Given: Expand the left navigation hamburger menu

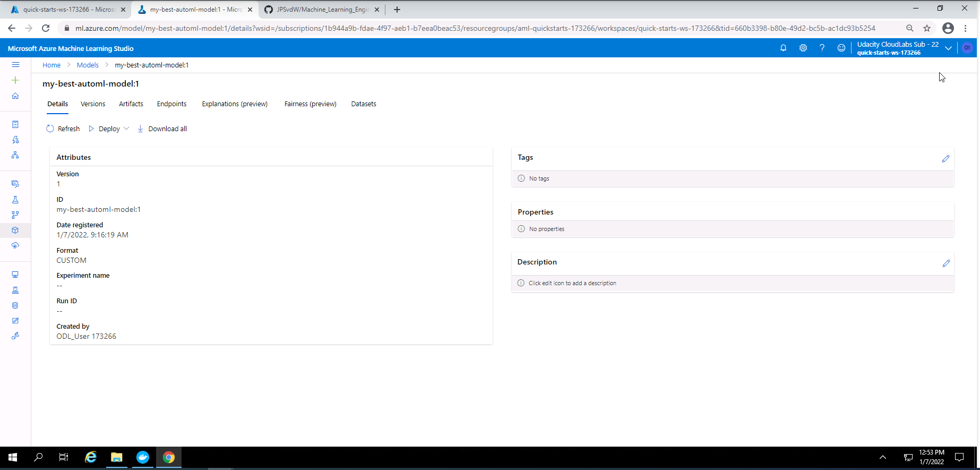Looking at the screenshot, I should click(15, 64).
